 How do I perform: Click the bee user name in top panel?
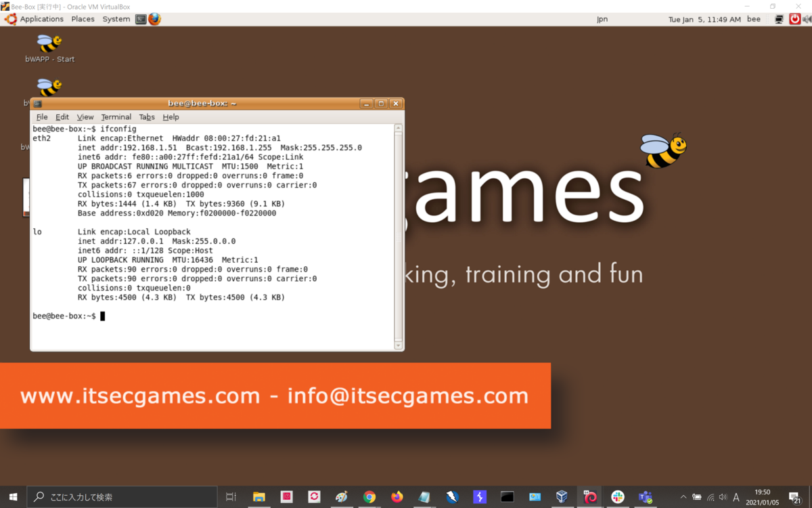[754, 19]
